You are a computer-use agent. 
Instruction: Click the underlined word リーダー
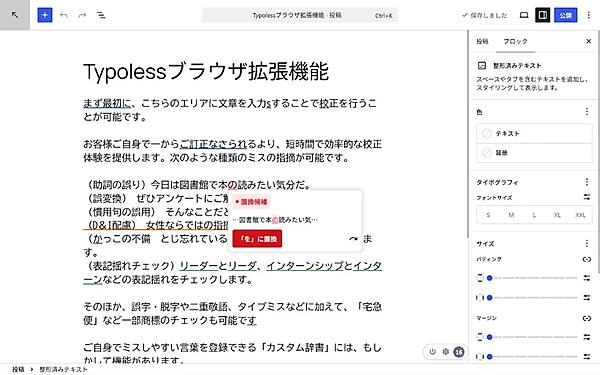199,266
